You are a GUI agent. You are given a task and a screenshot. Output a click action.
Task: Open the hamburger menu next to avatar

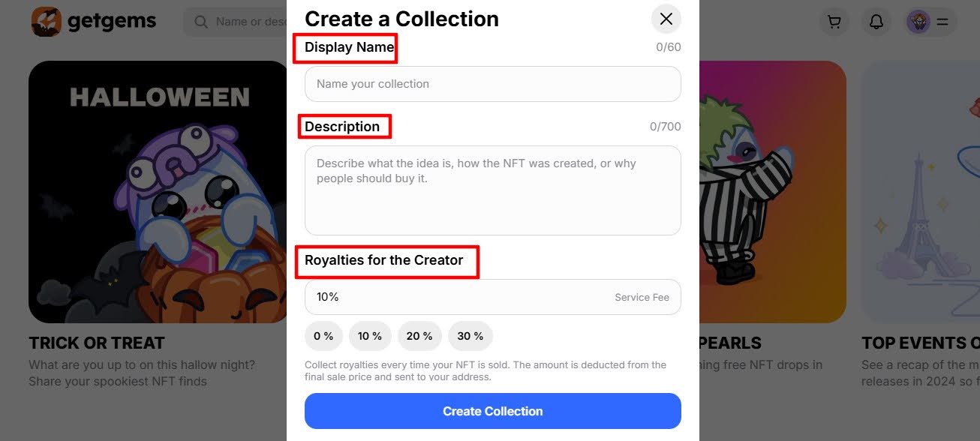pos(942,22)
